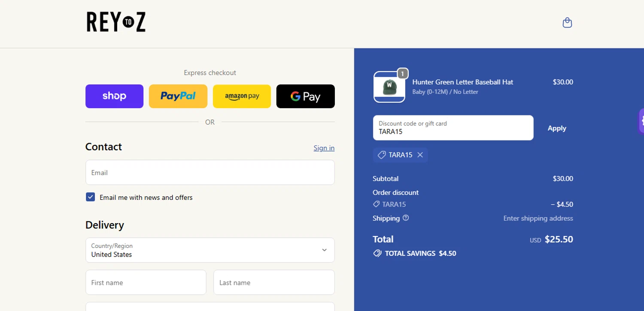Open the shopping bag cart icon
Image resolution: width=644 pixels, height=311 pixels.
567,23
